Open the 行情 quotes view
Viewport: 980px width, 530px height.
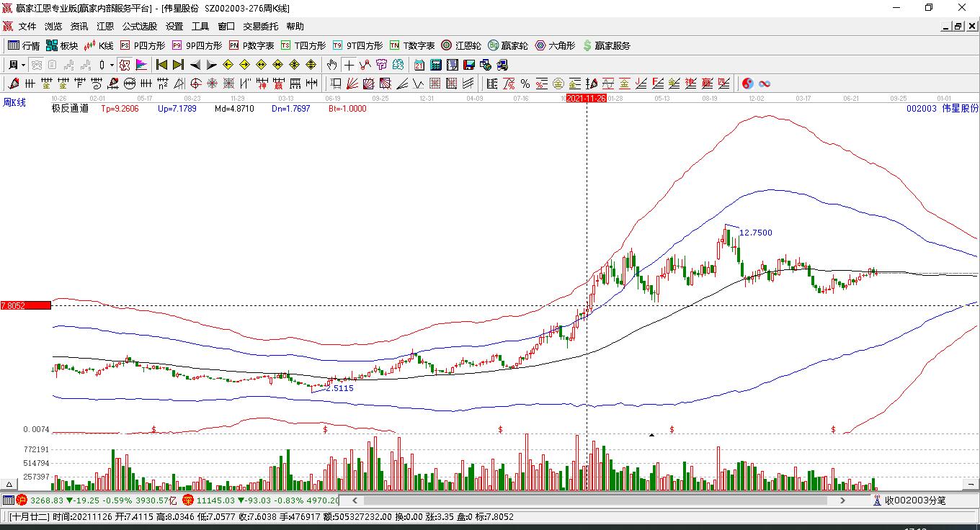coord(24,45)
